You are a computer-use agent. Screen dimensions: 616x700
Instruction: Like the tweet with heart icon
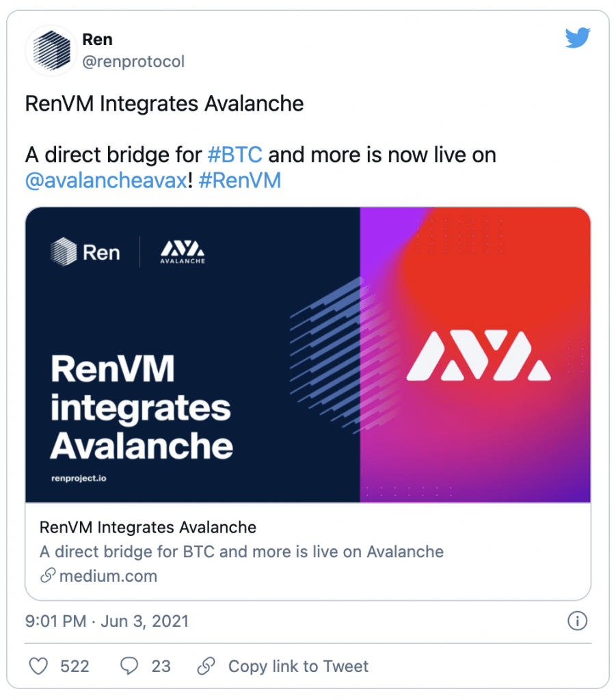[x=38, y=666]
